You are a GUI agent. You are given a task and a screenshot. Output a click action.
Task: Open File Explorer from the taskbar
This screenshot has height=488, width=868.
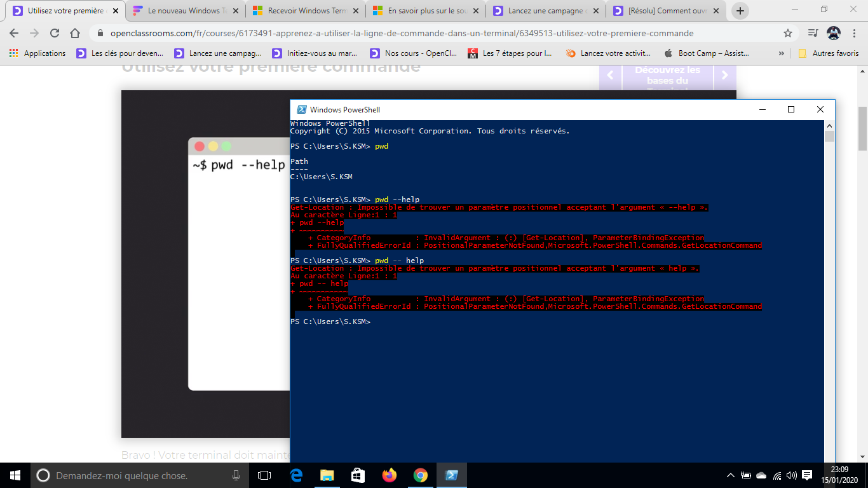(327, 475)
